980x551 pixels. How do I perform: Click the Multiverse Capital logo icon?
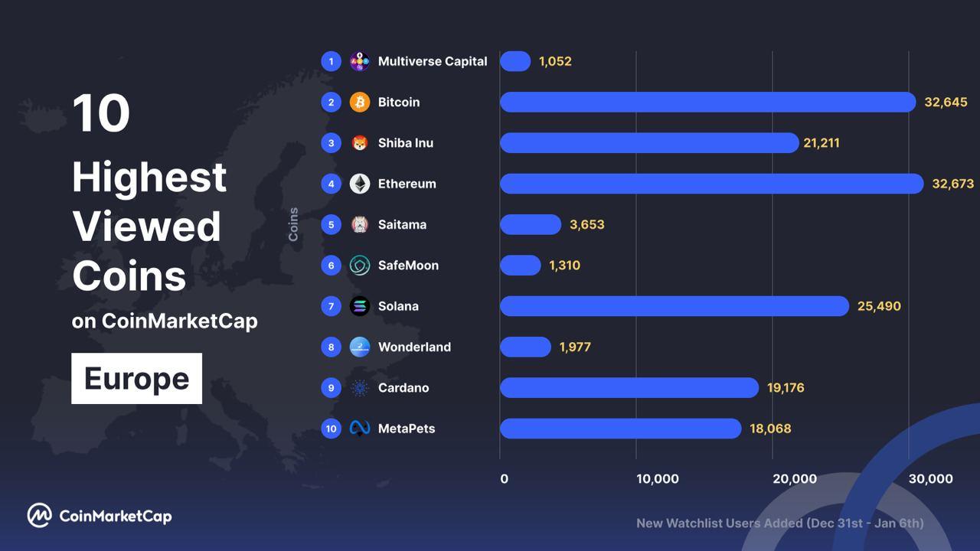tap(360, 61)
